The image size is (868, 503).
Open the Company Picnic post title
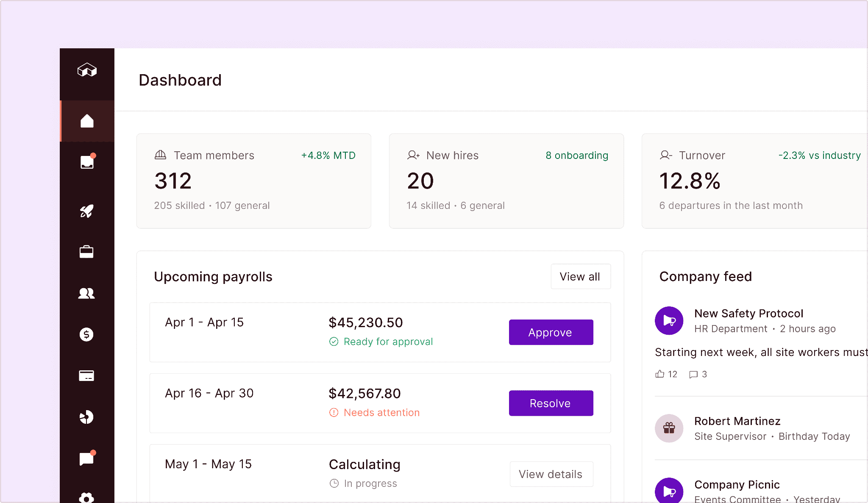pos(737,485)
